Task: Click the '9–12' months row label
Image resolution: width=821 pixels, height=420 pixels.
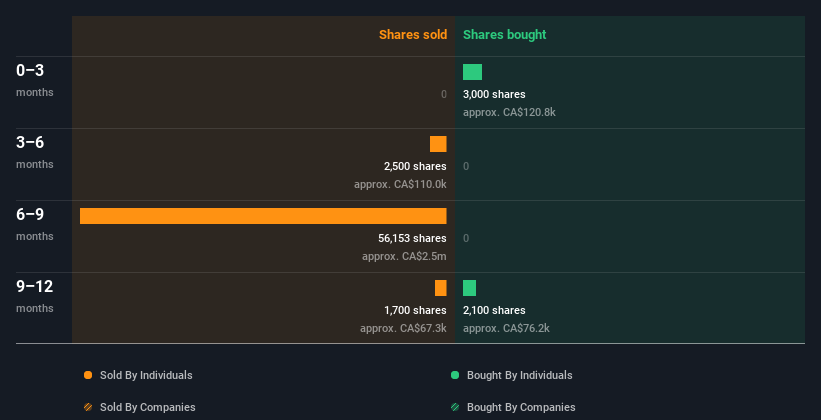Action: click(x=35, y=295)
